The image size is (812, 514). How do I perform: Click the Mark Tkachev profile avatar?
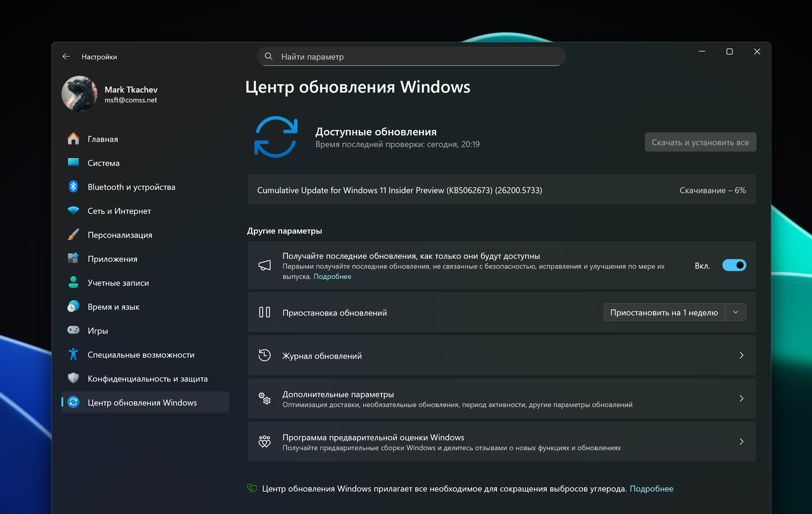[80, 94]
